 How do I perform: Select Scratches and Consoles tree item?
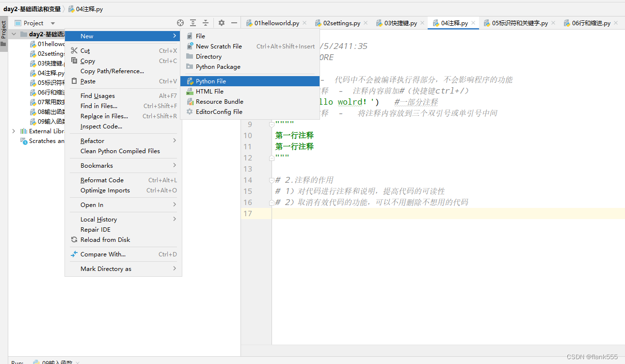coord(42,141)
